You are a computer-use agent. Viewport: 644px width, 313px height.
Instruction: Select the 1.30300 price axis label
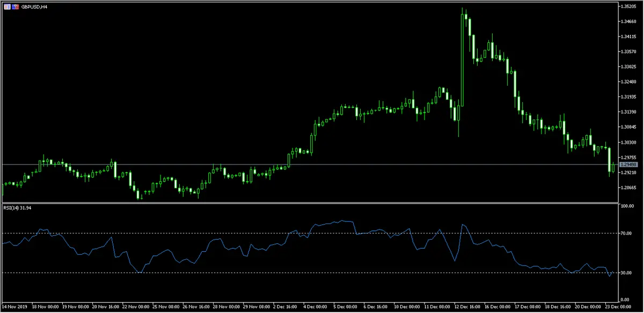coord(628,142)
